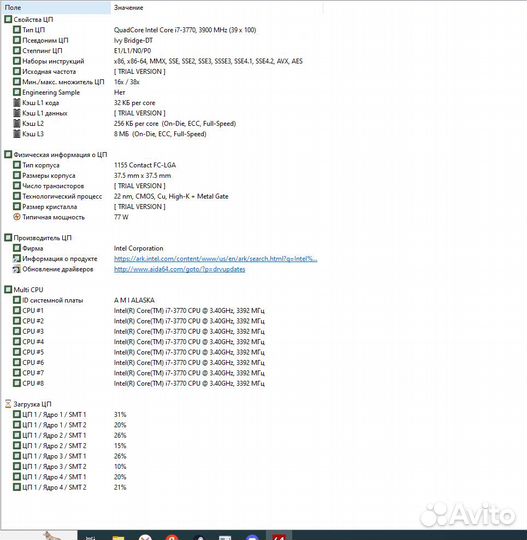
Task: Click the icon next to "Псевдоним ЦП"
Action: (x=17, y=40)
